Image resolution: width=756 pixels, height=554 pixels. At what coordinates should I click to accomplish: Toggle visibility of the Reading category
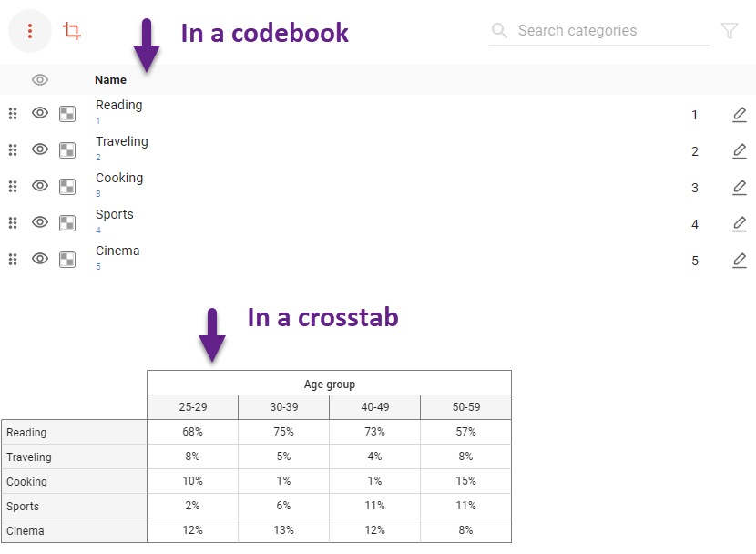tap(40, 113)
